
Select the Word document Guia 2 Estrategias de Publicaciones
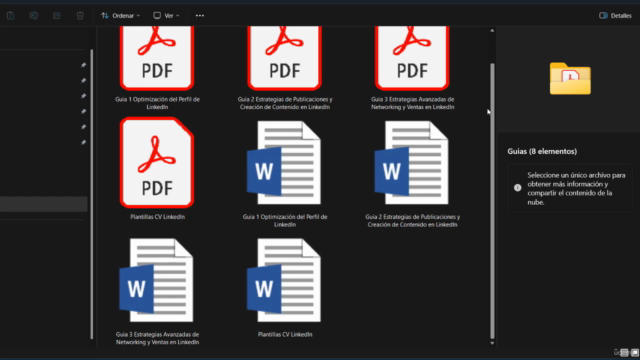[x=412, y=173]
